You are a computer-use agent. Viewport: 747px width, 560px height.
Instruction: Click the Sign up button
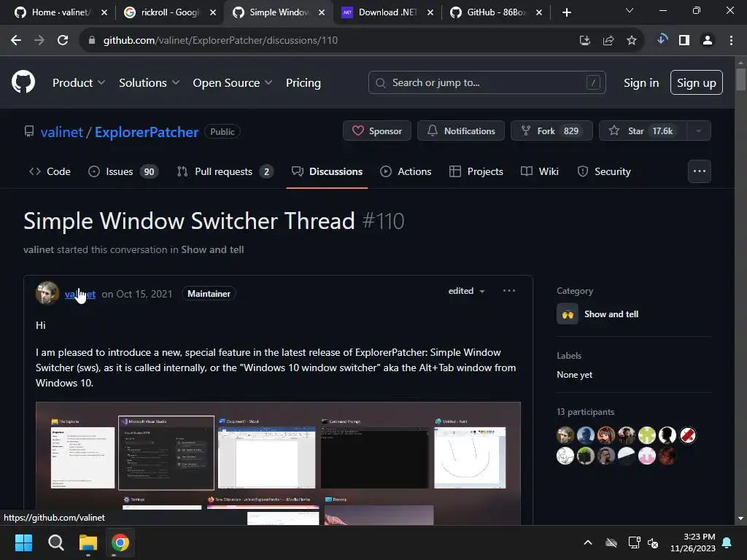click(696, 83)
